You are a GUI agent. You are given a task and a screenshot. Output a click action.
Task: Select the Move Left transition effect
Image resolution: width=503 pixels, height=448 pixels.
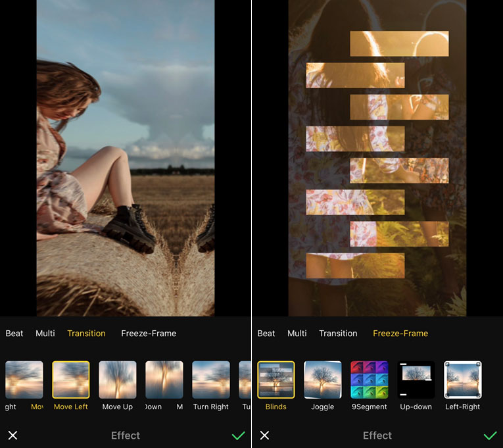point(71,380)
